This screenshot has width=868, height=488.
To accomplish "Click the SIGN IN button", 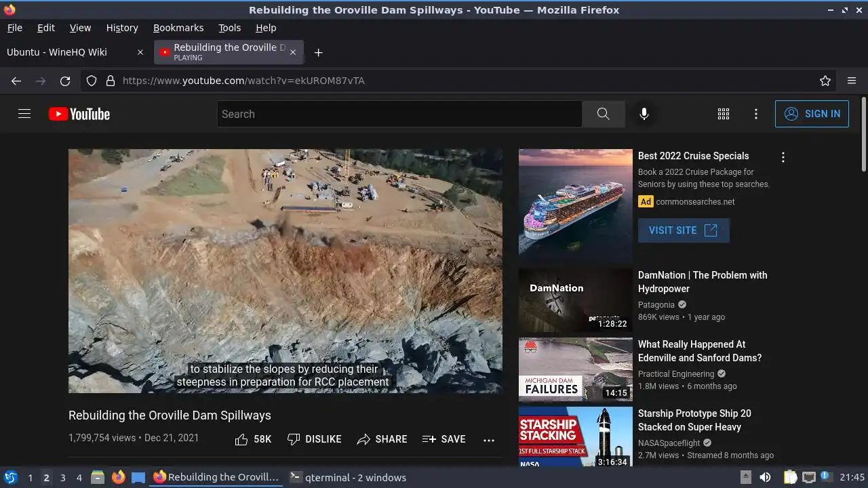I will [x=812, y=114].
